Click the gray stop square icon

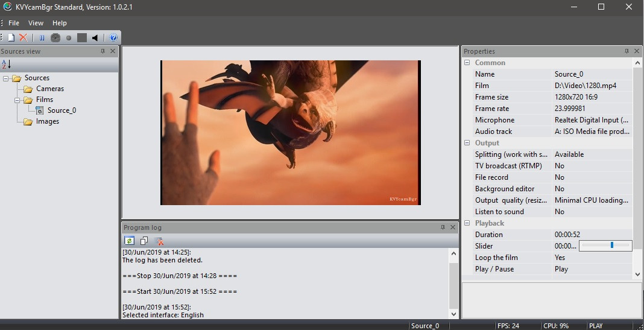click(x=82, y=38)
